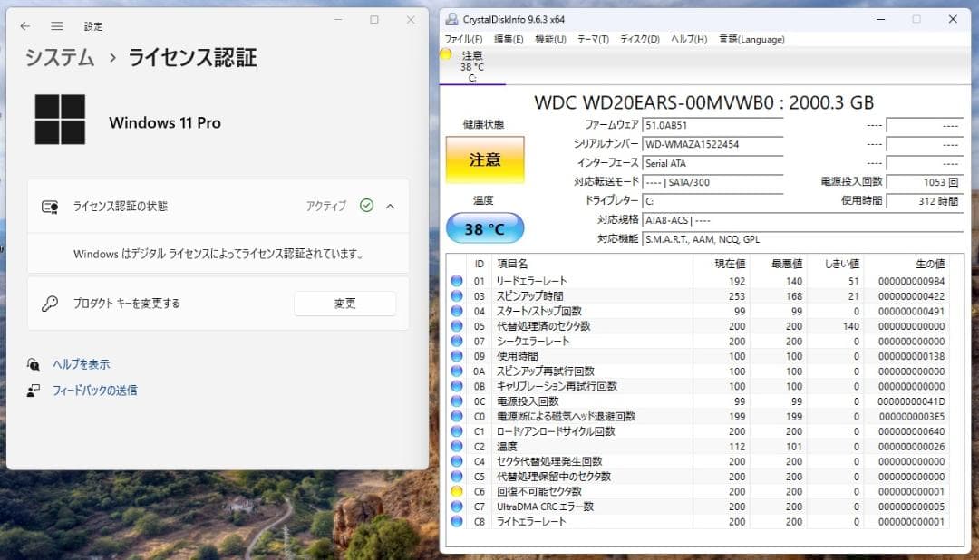
Task: Open the 言語(Language) menu
Action: pyautogui.click(x=752, y=39)
